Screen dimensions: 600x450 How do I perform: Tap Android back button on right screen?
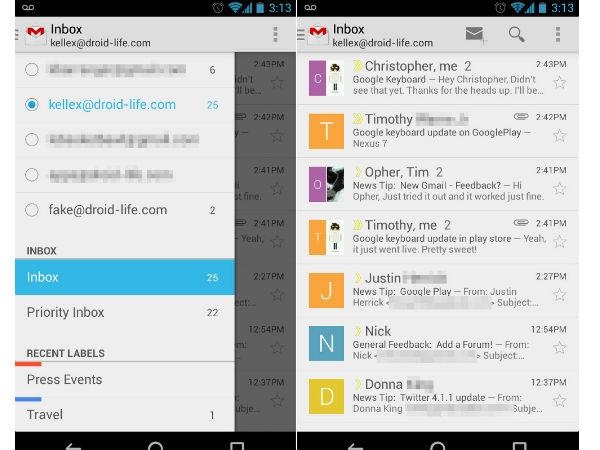click(x=355, y=445)
